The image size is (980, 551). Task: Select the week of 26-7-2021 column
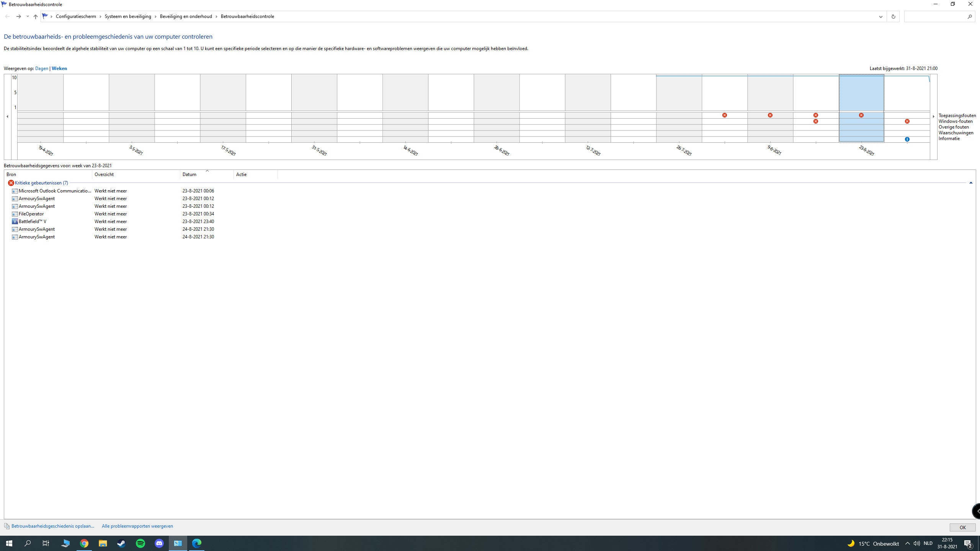pyautogui.click(x=679, y=108)
